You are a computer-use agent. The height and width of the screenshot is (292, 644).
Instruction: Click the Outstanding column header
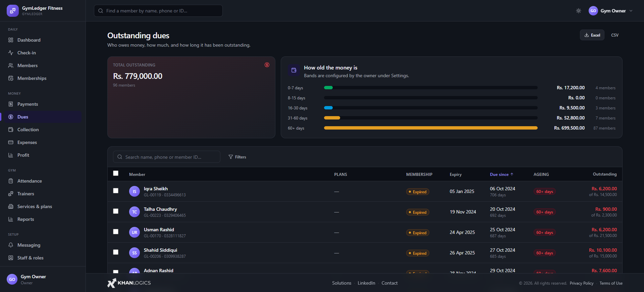click(x=604, y=174)
